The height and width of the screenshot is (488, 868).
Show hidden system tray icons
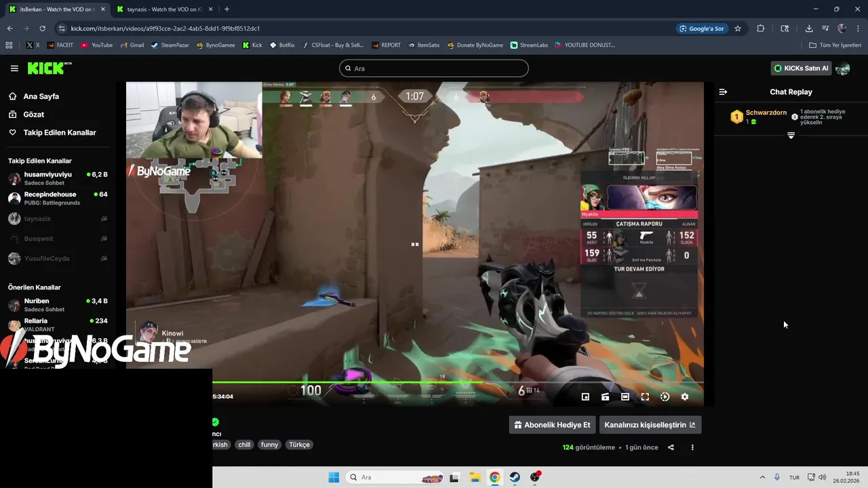[x=762, y=477]
